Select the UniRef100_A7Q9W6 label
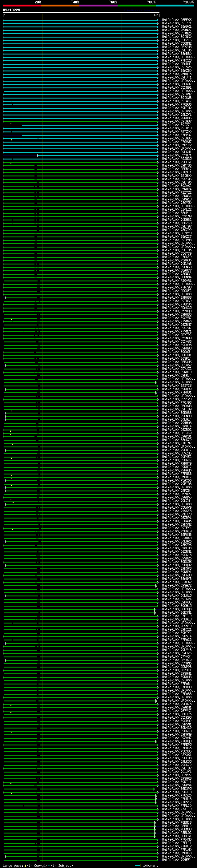The width and height of the screenshot is (197, 868). (x=176, y=104)
